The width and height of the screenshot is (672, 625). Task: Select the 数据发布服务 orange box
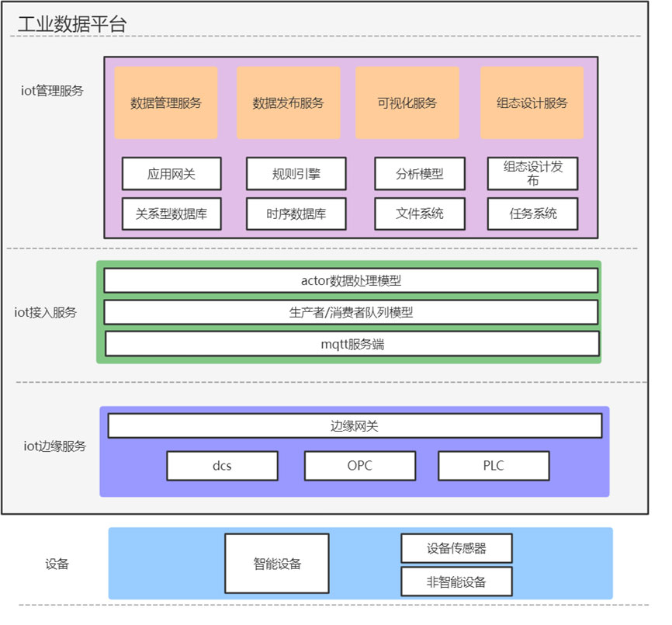pyautogui.click(x=289, y=103)
